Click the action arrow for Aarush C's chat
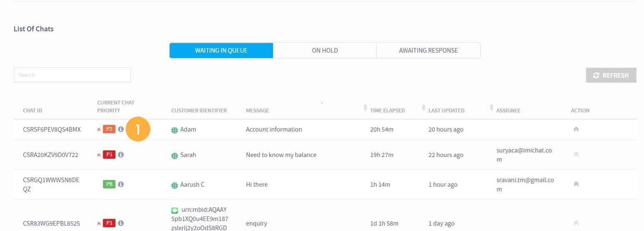The height and width of the screenshot is (231, 644). 576,184
